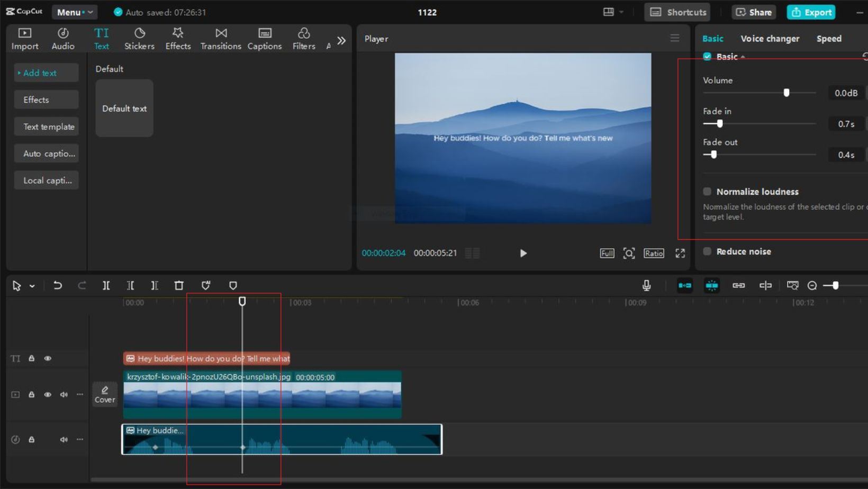Redo the last action
The height and width of the screenshot is (489, 868).
(x=82, y=286)
